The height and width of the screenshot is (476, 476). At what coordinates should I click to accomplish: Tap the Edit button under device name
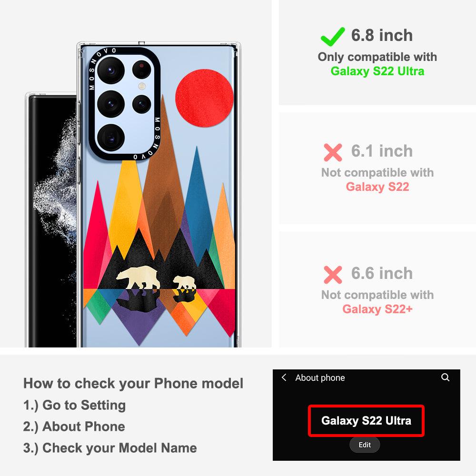(x=365, y=445)
